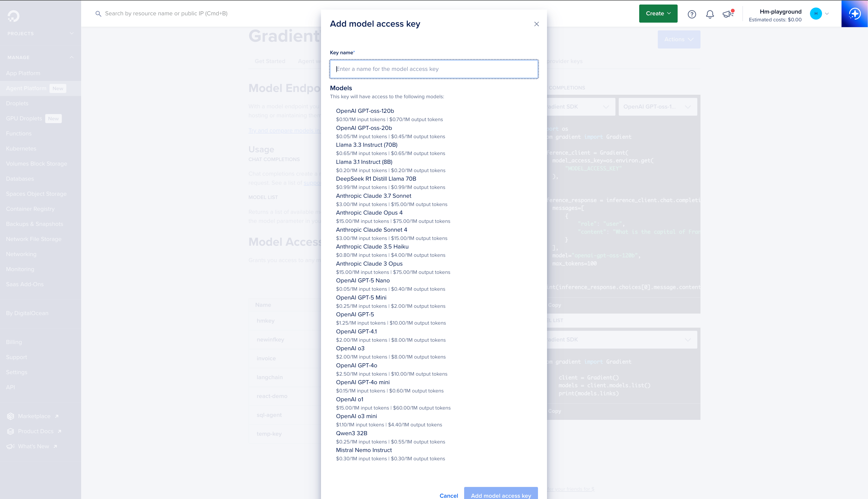Open the Create dropdown button
The image size is (868, 499).
[658, 14]
